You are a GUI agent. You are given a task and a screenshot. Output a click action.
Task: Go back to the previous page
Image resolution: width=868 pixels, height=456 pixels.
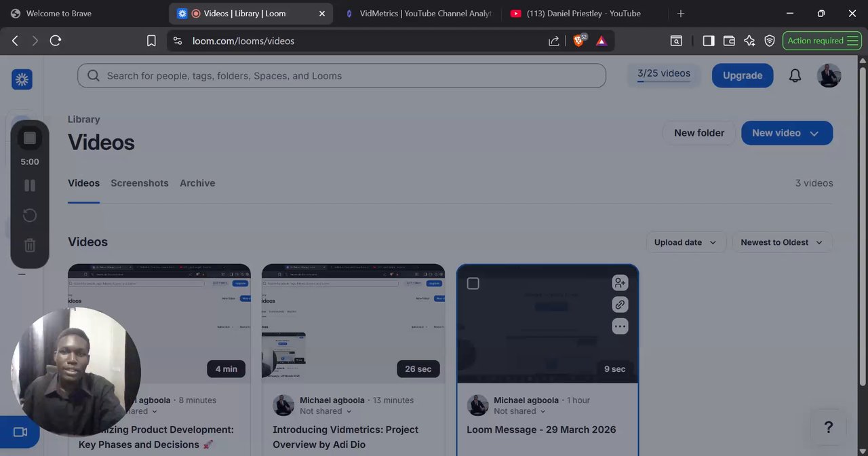(x=15, y=41)
